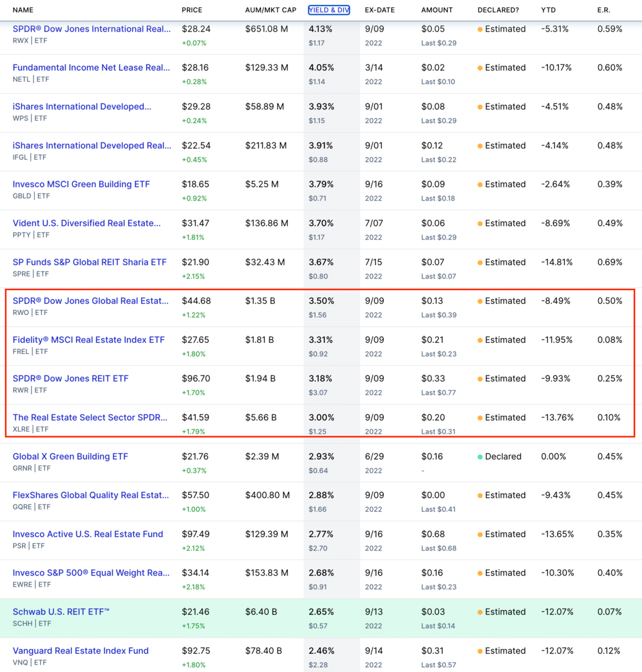Screen dimensions: 642x672
Task: Open Invesco S&P 500 Equal Weight Rea... link
Action: point(91,572)
